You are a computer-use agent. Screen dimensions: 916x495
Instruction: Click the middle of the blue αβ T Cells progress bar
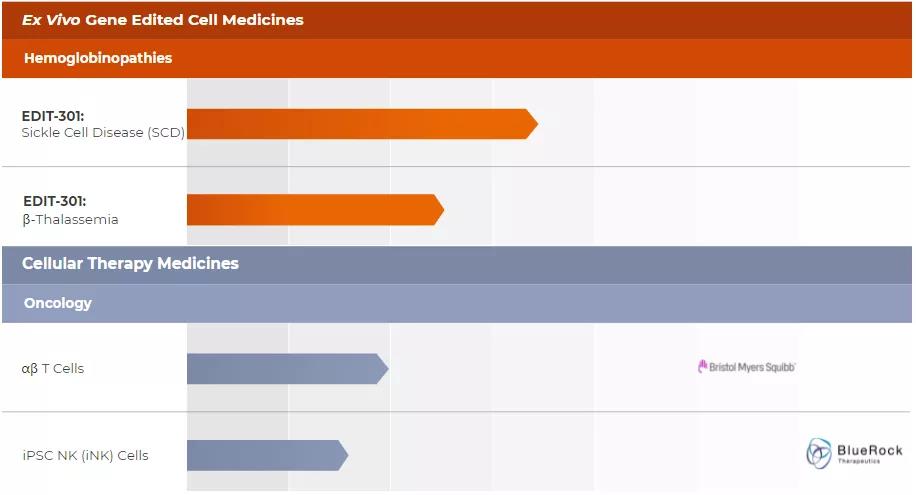coord(285,368)
